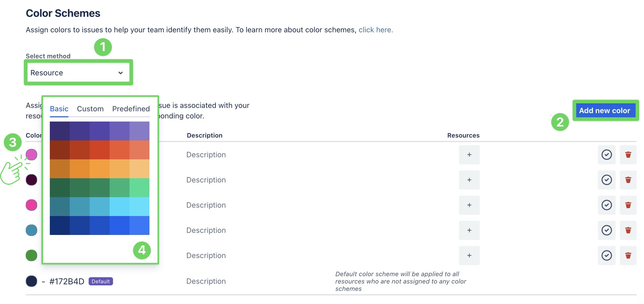Remove the third color scheme row
This screenshot has width=644, height=304.
(628, 205)
